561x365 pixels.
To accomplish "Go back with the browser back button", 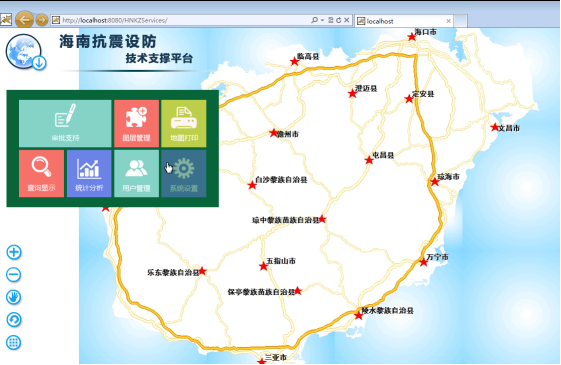I will [x=24, y=20].
